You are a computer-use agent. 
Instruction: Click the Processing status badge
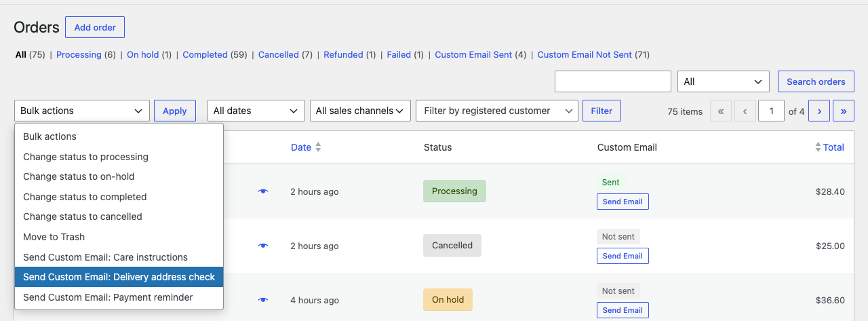coord(454,191)
